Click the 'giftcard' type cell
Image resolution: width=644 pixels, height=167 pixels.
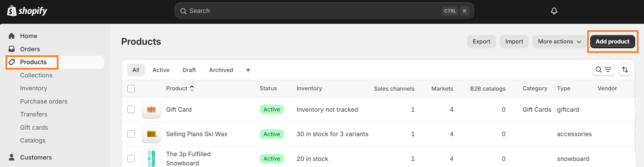tap(568, 109)
